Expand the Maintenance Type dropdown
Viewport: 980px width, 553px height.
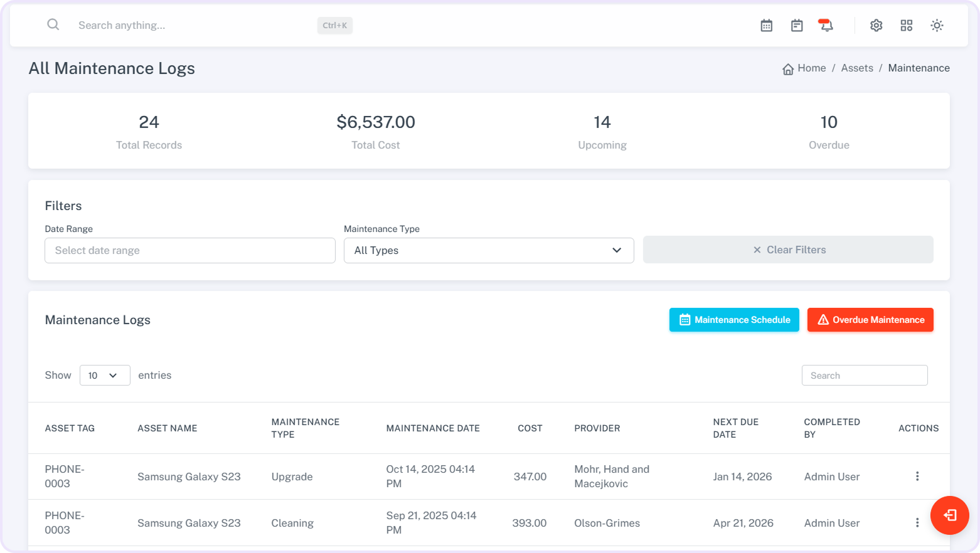tap(488, 250)
